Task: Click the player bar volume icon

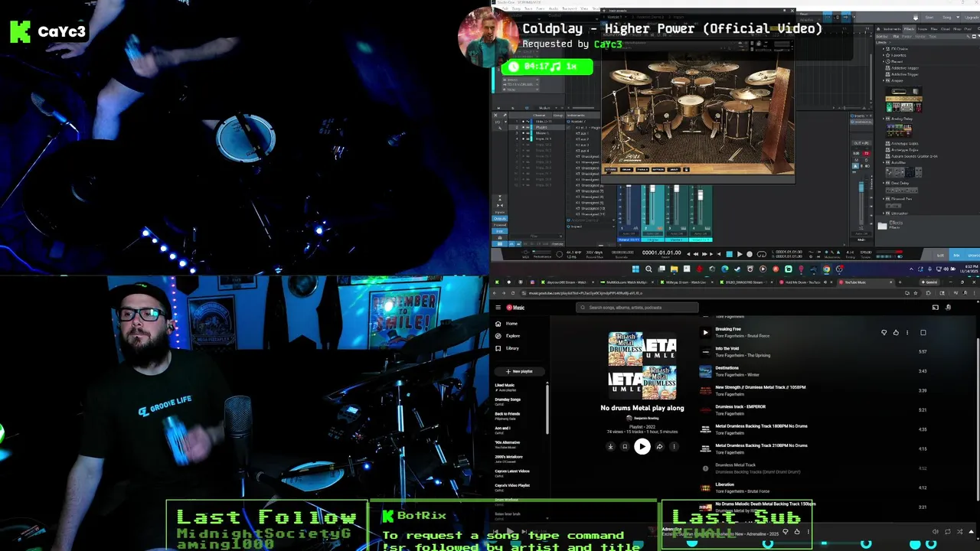Action: [x=935, y=531]
